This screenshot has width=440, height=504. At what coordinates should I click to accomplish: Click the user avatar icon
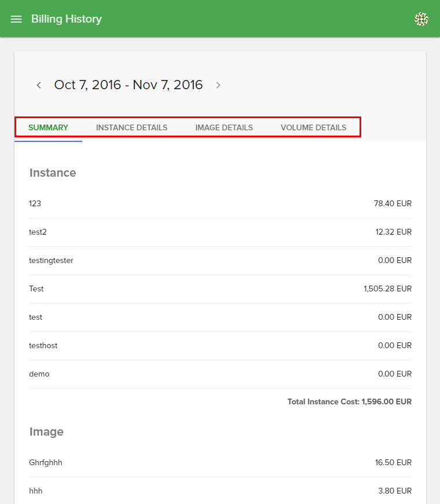(421, 19)
